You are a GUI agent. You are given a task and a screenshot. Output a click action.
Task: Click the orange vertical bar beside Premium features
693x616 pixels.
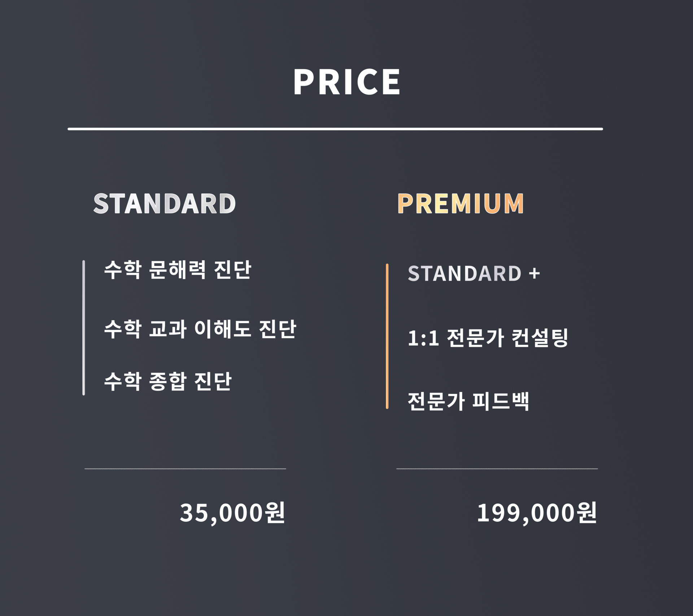(387, 336)
